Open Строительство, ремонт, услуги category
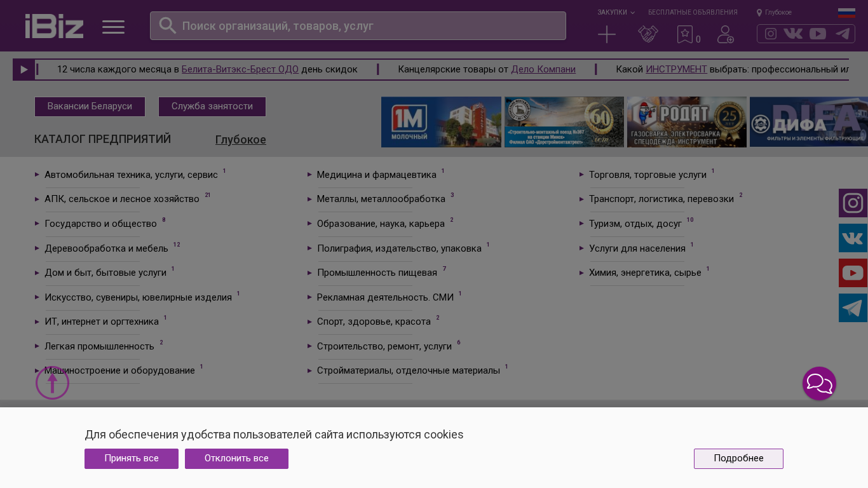The image size is (868, 488). click(x=384, y=346)
